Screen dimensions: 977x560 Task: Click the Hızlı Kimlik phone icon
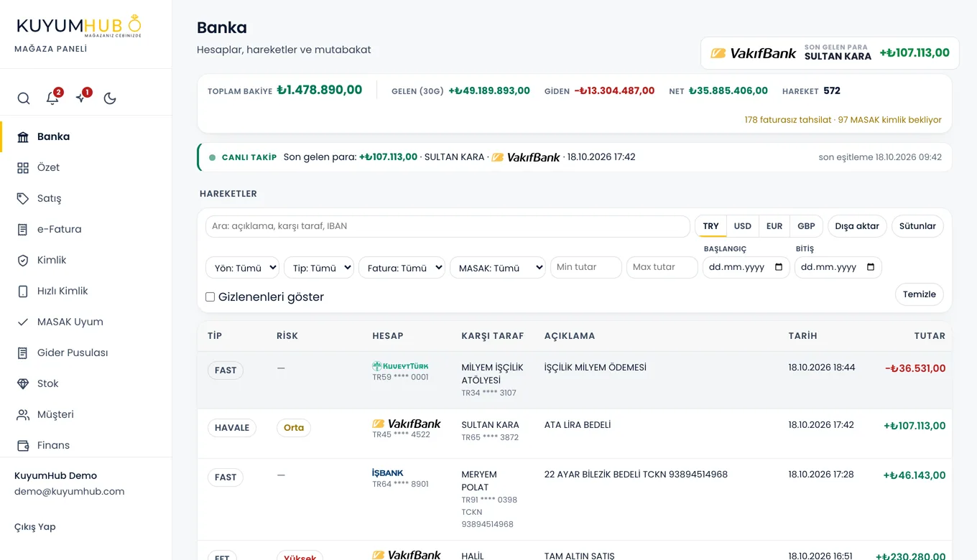point(23,291)
